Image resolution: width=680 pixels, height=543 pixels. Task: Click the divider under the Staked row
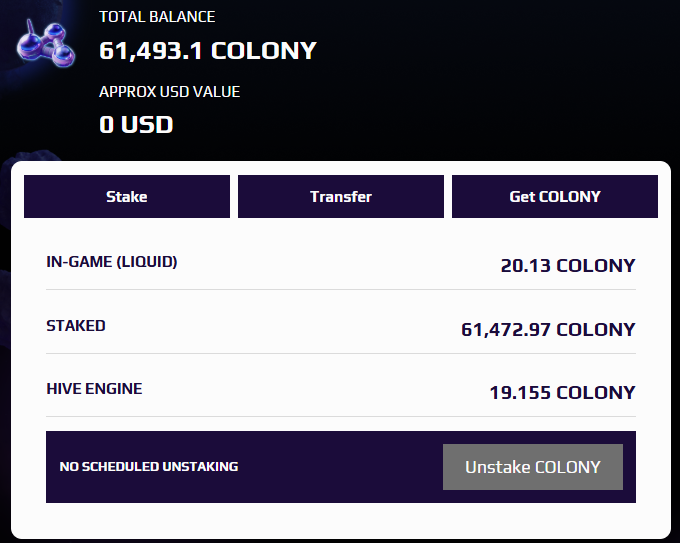341,353
